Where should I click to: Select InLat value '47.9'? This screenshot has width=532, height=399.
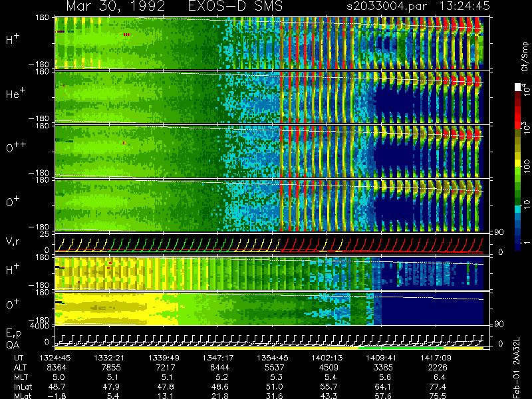111,386
